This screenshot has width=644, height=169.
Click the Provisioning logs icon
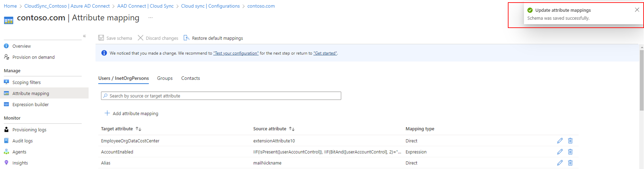click(6, 129)
